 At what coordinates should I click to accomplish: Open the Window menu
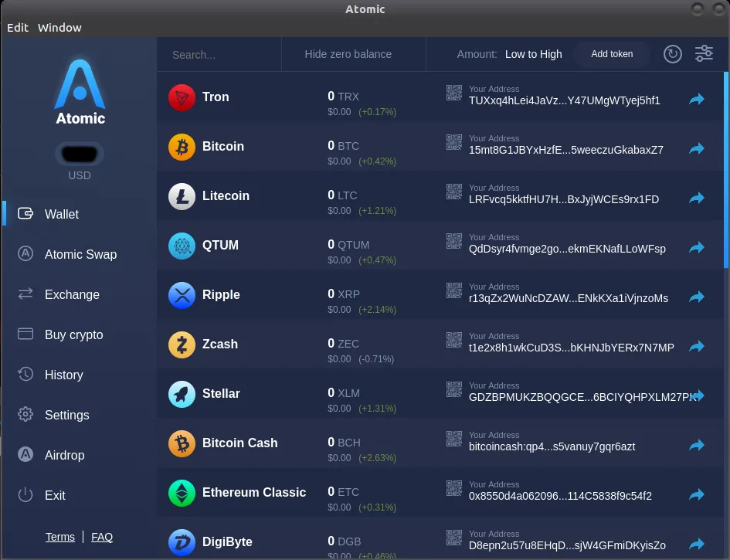(59, 28)
